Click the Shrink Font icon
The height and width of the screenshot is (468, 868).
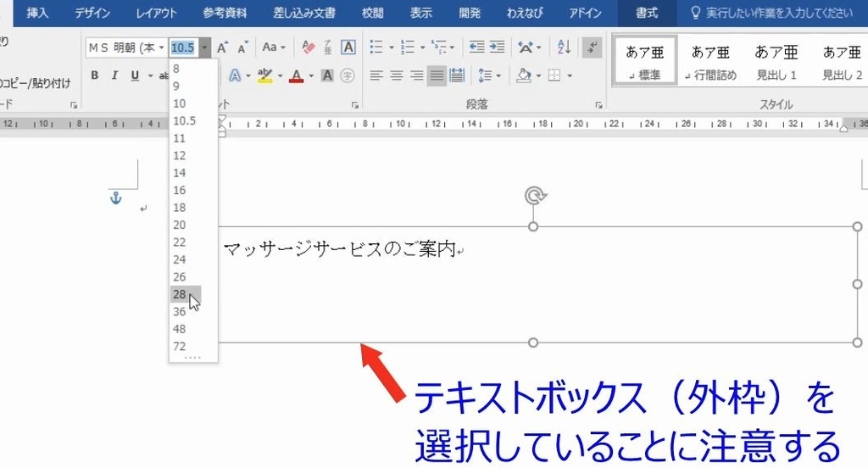click(242, 47)
